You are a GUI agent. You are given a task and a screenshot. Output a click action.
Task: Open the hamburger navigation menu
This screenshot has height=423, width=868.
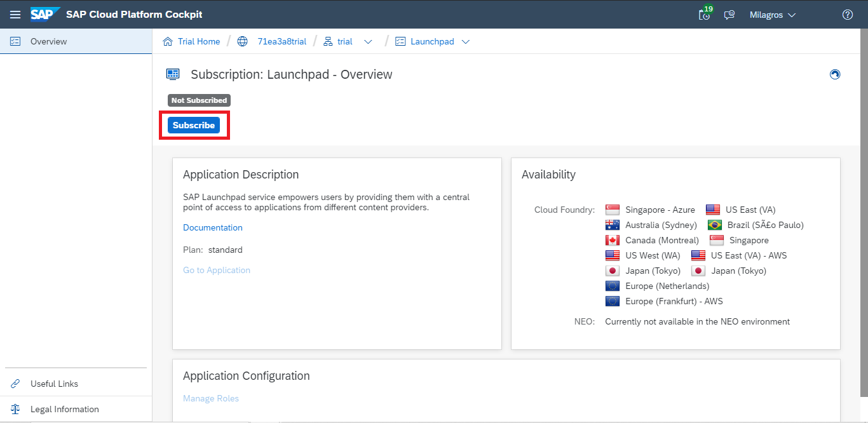coord(15,15)
